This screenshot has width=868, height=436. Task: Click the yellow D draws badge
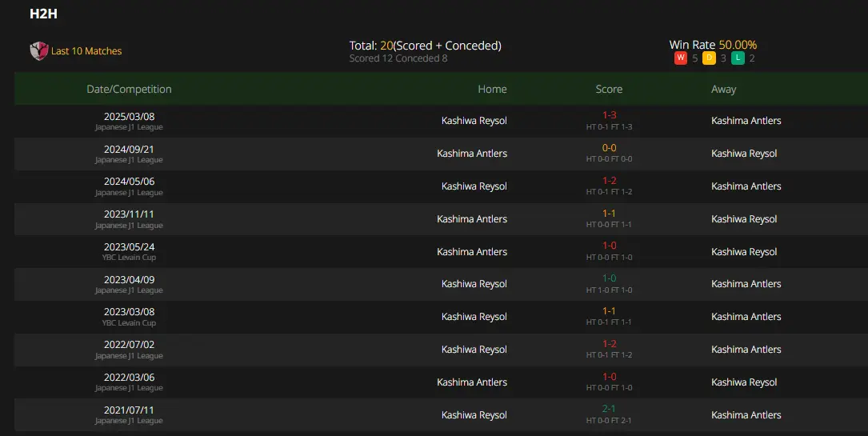(709, 58)
